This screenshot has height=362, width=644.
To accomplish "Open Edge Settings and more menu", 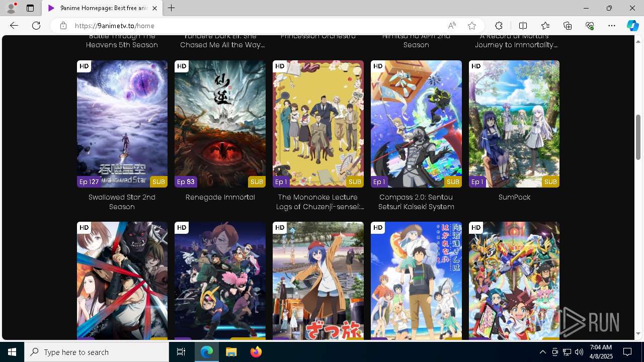I will [x=612, y=26].
